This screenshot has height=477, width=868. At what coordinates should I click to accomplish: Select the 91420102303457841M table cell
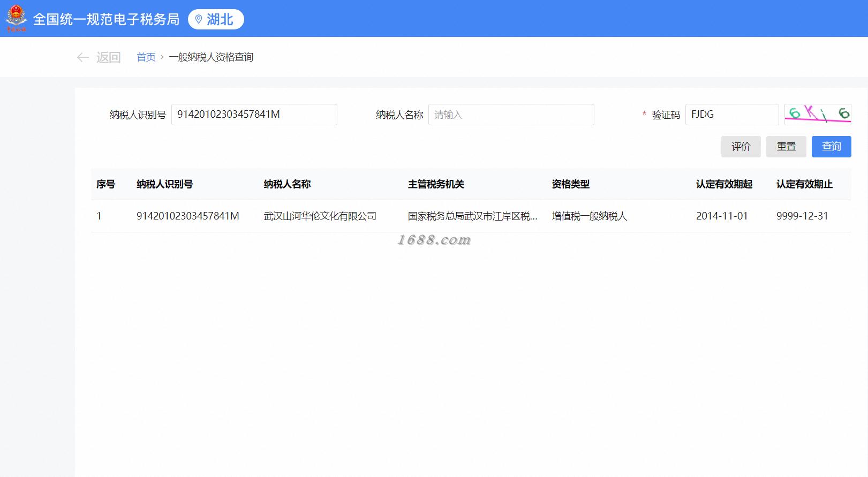click(x=188, y=216)
